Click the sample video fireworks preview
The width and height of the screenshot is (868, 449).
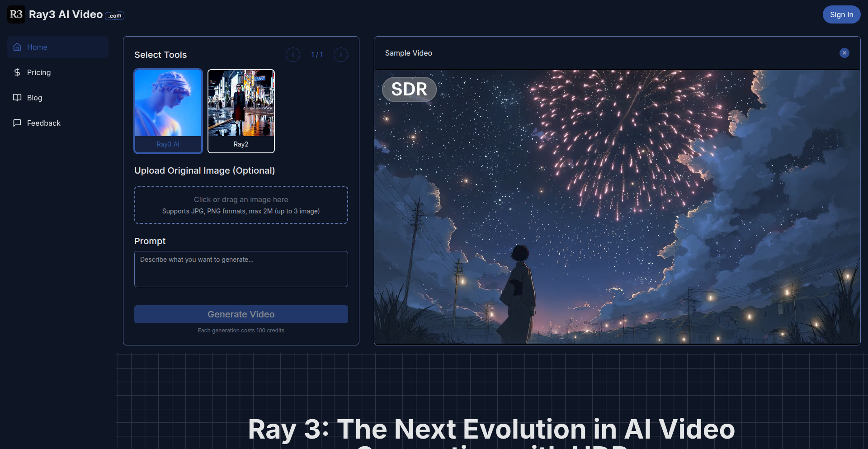point(617,207)
